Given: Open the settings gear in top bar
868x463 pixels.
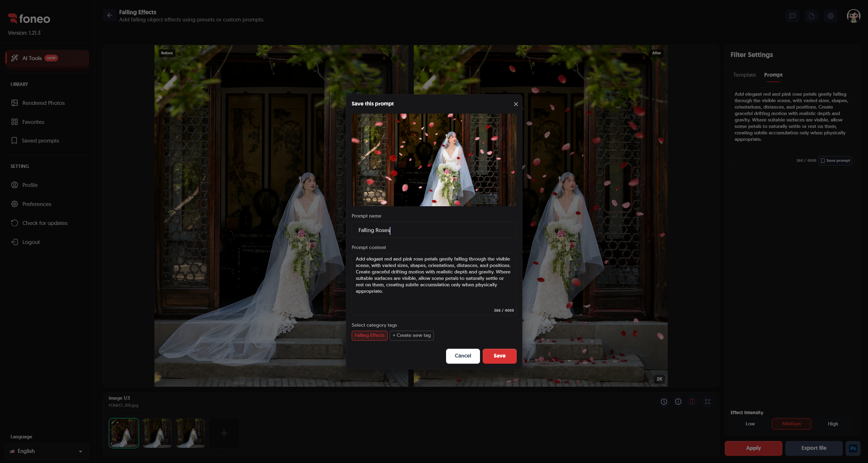Looking at the screenshot, I should pyautogui.click(x=830, y=16).
